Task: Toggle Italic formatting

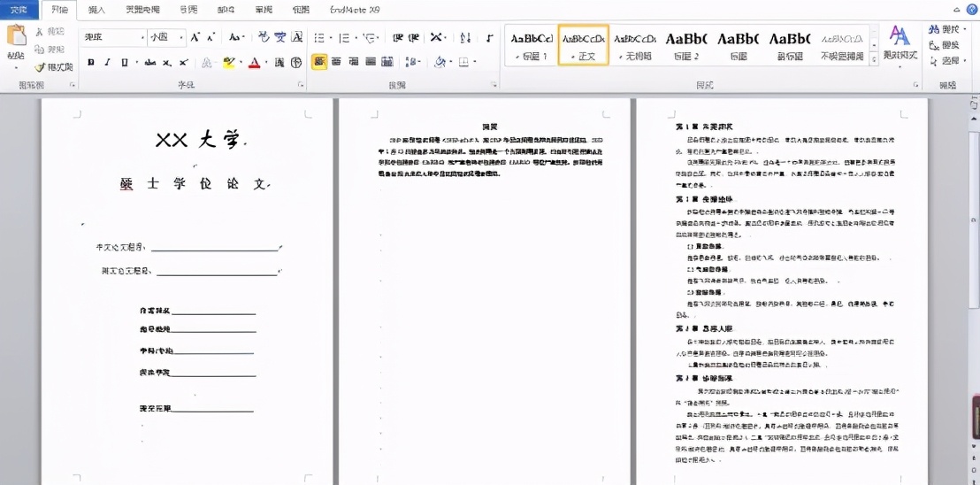Action: tap(107, 63)
